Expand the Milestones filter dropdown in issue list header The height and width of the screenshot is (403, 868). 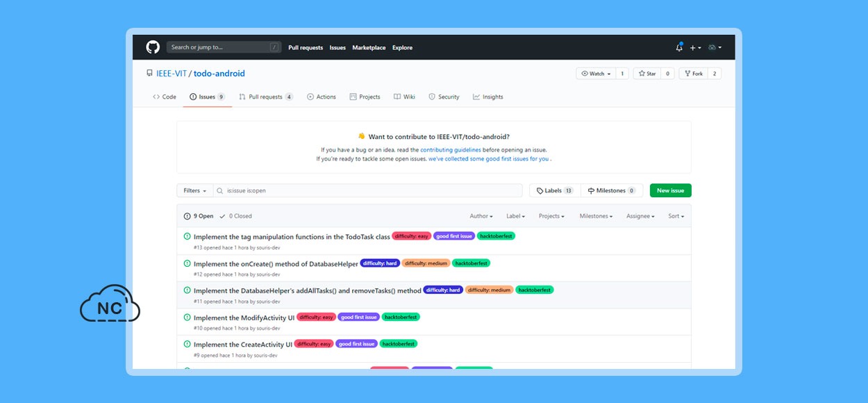point(596,216)
